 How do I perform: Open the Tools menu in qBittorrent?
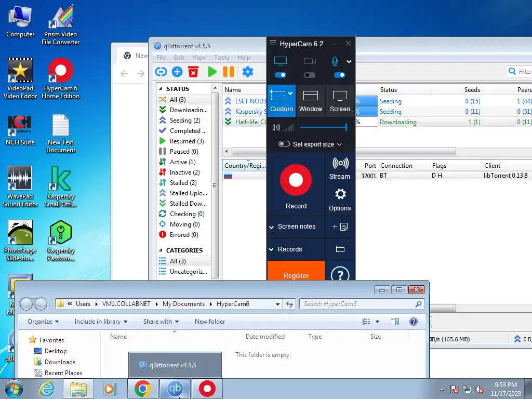coord(221,57)
